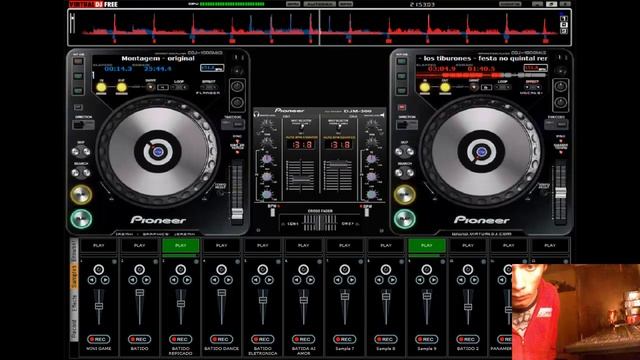640x360 pixels.
Task: Toggle the right deck direction switch
Action: coord(407,124)
